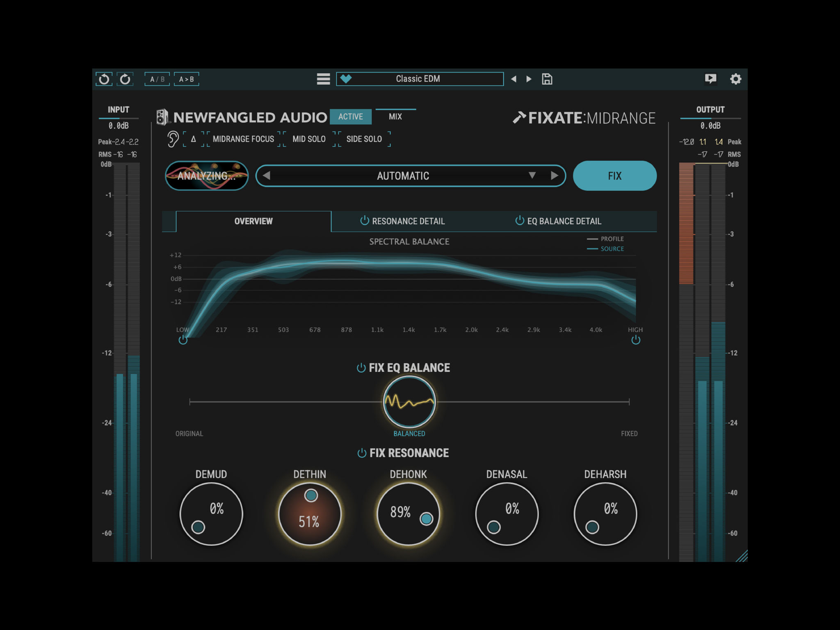Screen dimensions: 840x630
Task: Save preset with floppy disk icon
Action: tap(547, 79)
